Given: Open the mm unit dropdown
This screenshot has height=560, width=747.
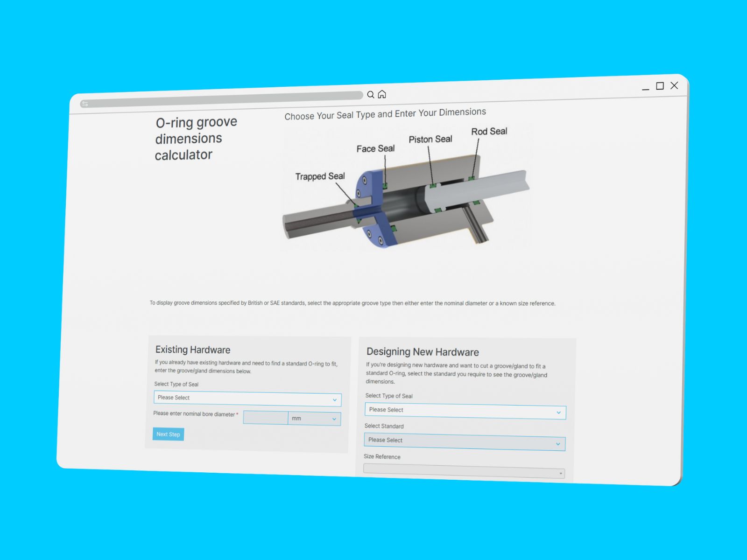Looking at the screenshot, I should point(314,419).
